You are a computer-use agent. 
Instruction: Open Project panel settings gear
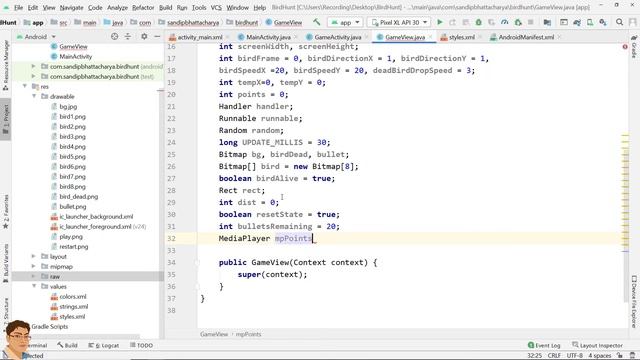(144, 37)
